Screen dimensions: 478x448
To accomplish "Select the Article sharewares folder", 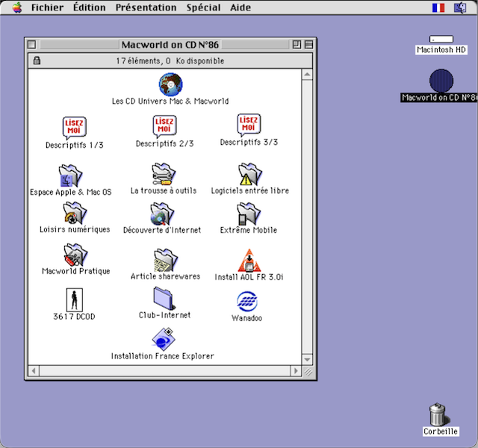I will (x=166, y=260).
